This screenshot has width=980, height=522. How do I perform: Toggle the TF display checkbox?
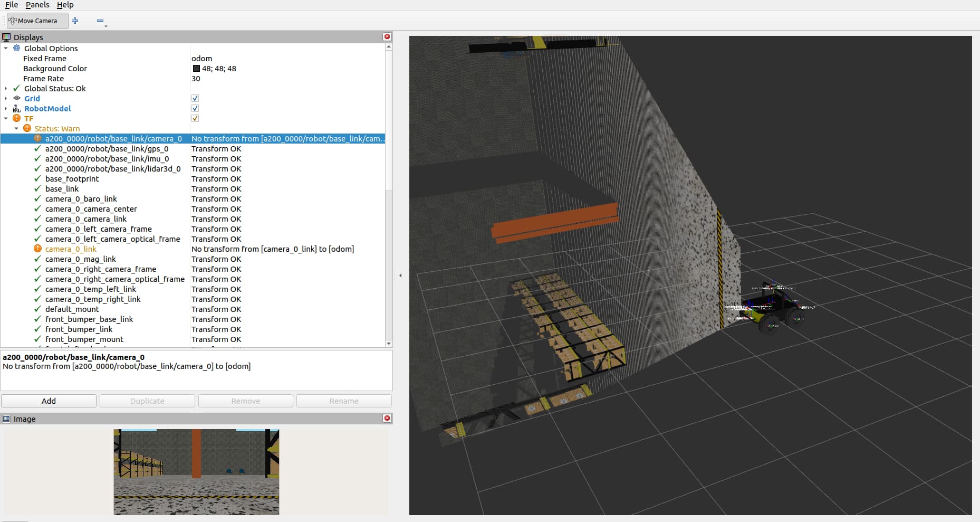click(x=195, y=118)
